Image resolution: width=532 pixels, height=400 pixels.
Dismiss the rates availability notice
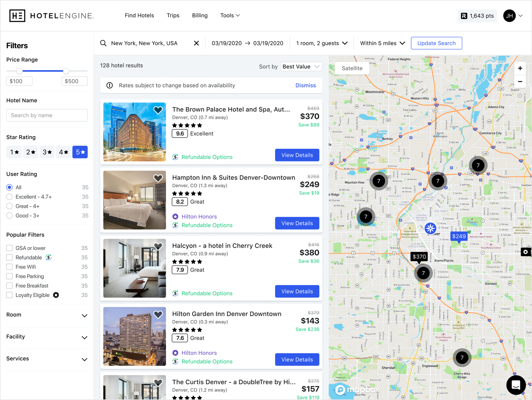point(306,86)
